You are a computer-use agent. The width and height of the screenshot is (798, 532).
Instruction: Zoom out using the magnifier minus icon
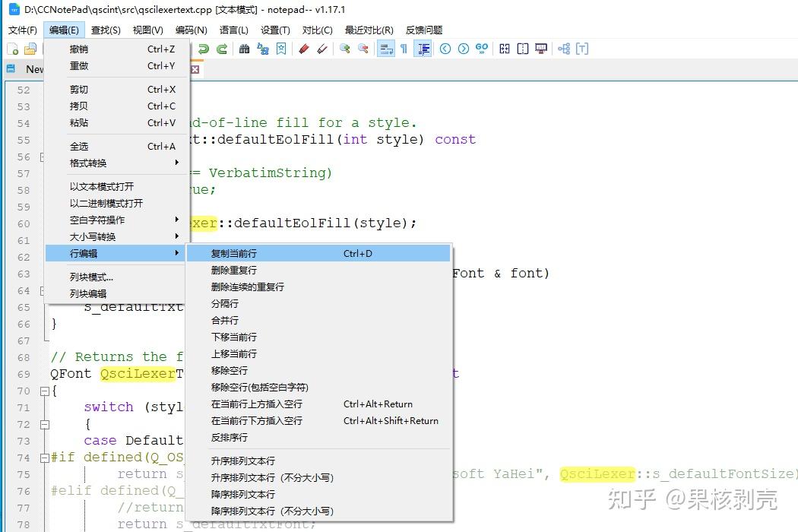click(363, 49)
